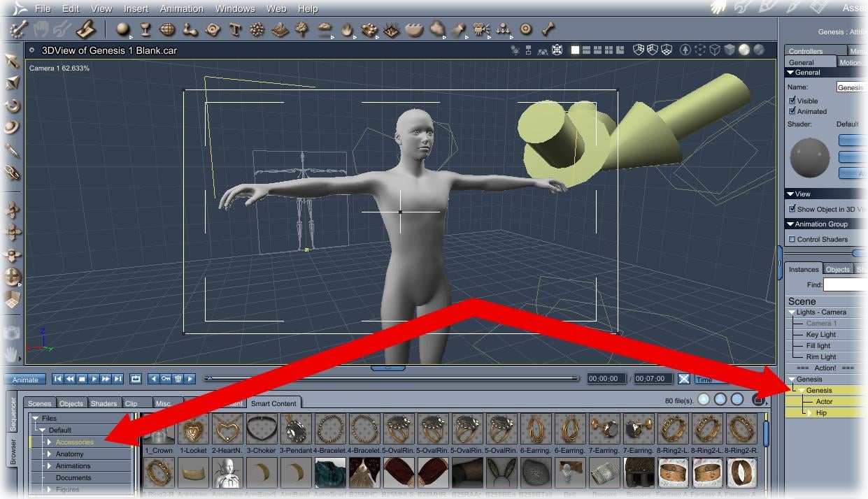Image resolution: width=868 pixels, height=499 pixels.
Task: Collapse the Default folder node
Action: (42, 431)
